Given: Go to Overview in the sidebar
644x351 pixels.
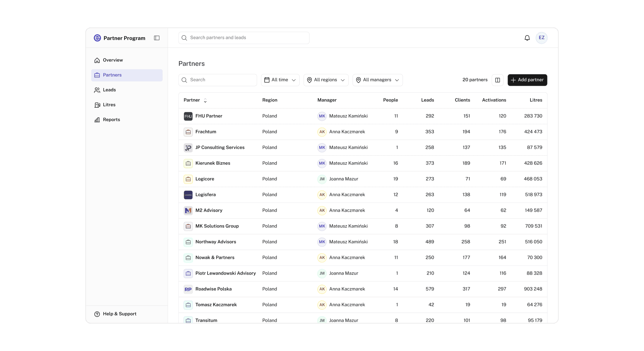Looking at the screenshot, I should click(x=113, y=60).
